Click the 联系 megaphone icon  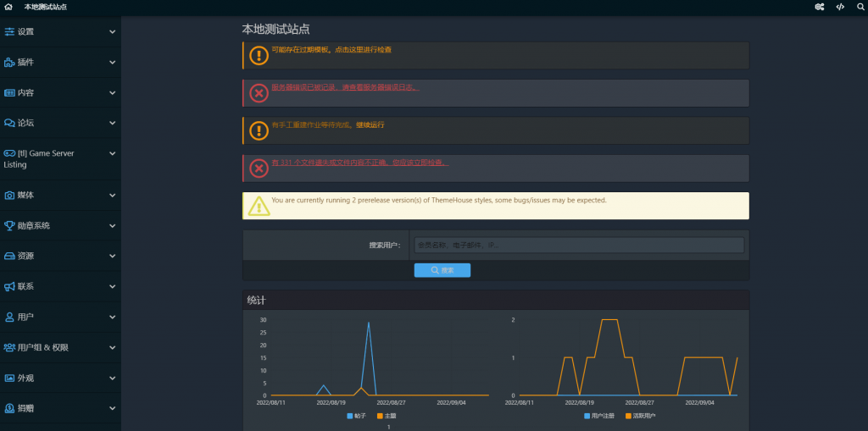tap(9, 286)
